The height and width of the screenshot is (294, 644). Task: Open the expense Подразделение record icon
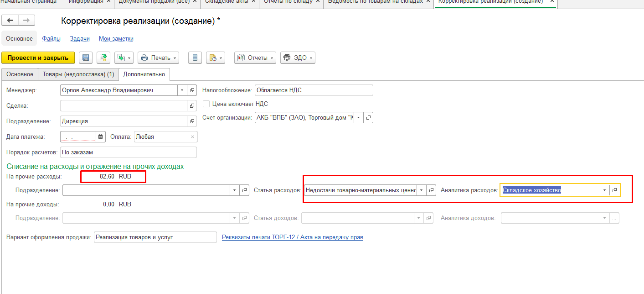coord(245,190)
